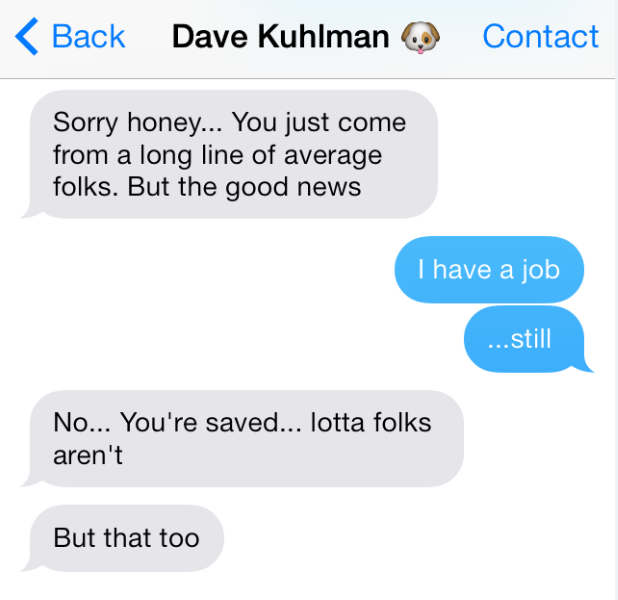
Task: Click the words 'good news' in first message
Action: [293, 188]
